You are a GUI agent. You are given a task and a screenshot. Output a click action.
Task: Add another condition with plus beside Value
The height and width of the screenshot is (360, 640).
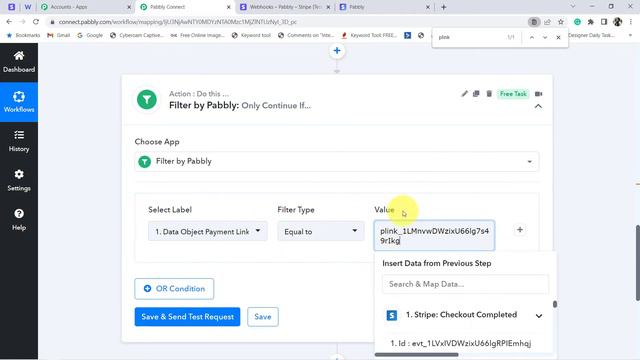coord(520,230)
